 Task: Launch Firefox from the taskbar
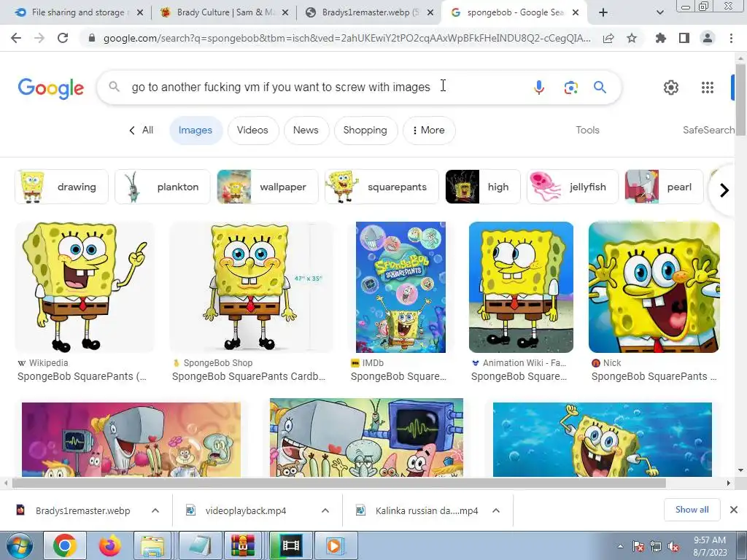[110, 545]
